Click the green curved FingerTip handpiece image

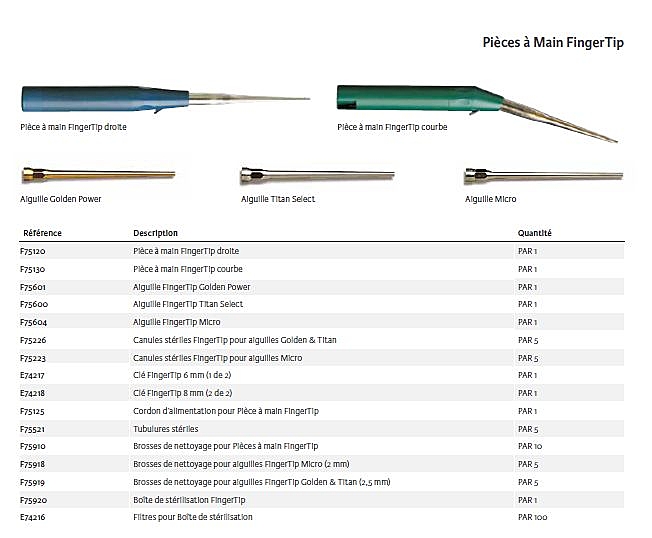tap(420, 98)
